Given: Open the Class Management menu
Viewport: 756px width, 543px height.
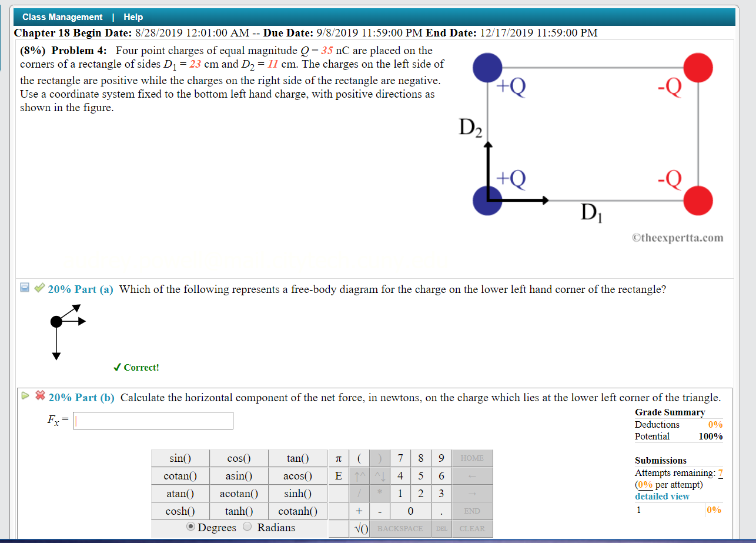Looking at the screenshot, I should point(62,16).
